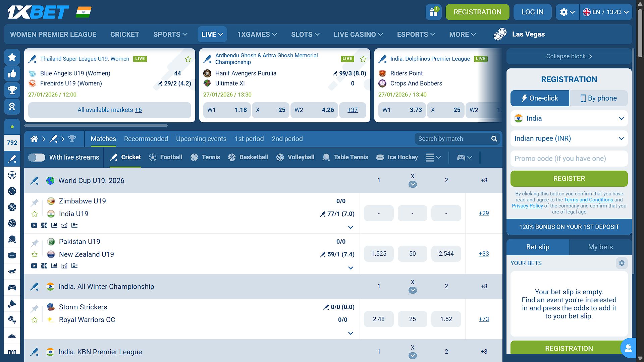Switch to the Upcoming events tab
This screenshot has height=362, width=644.
pyautogui.click(x=201, y=139)
